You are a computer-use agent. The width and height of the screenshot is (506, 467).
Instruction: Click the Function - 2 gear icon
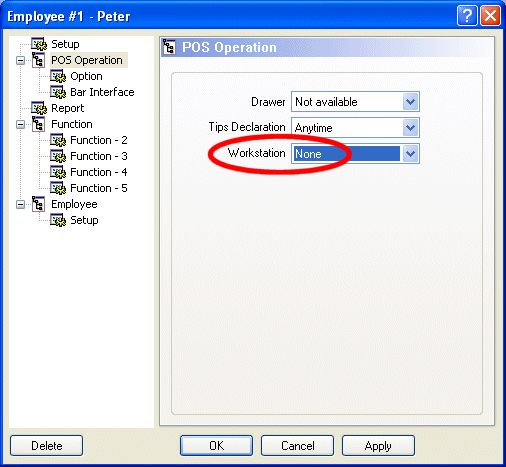58,140
